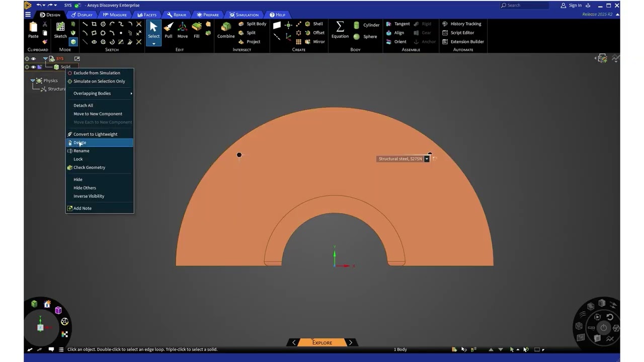Click the Orient assemble tool
Screen dimensions: 644x362
pyautogui.click(x=396, y=42)
